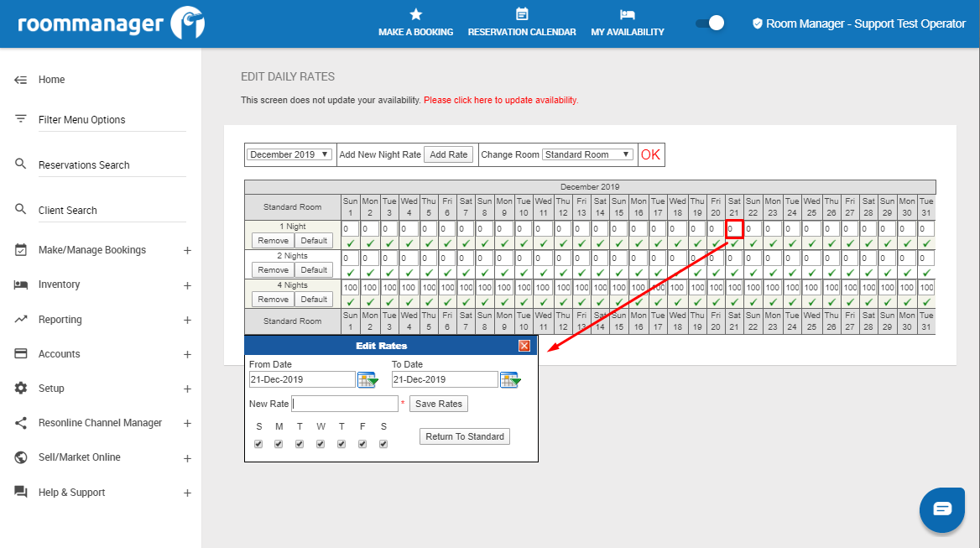Click the 1 Night rate cell for Sat 21

click(x=734, y=229)
